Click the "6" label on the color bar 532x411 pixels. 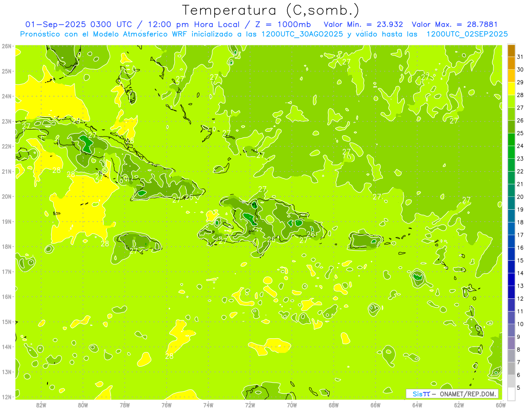[x=519, y=375]
